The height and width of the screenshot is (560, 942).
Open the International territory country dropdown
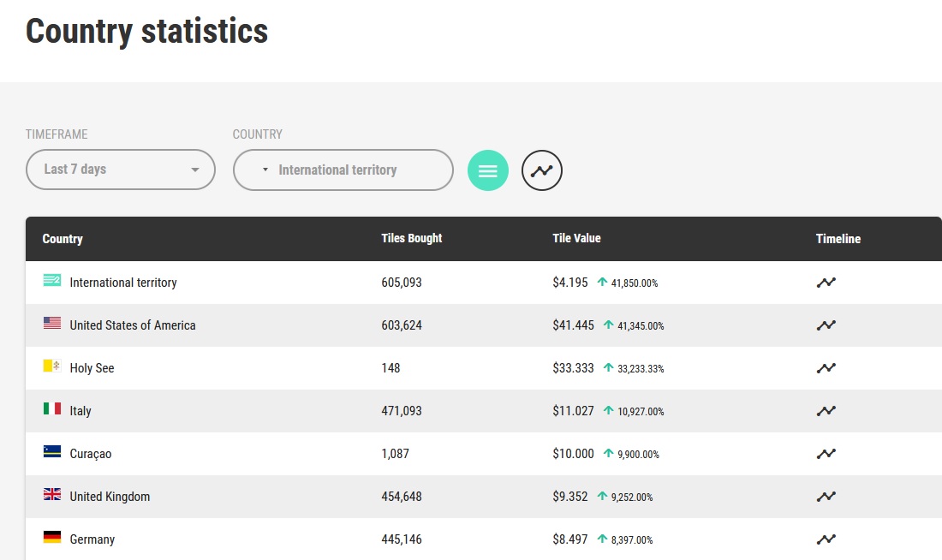tap(343, 170)
